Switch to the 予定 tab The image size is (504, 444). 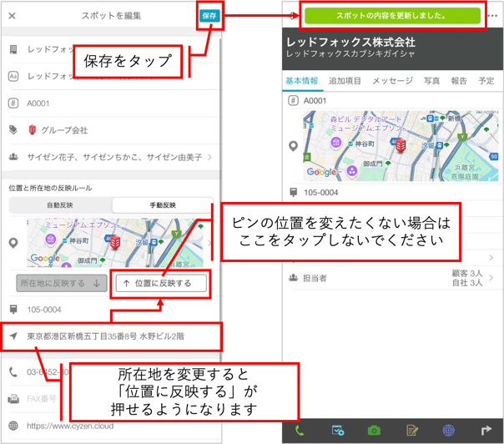486,81
